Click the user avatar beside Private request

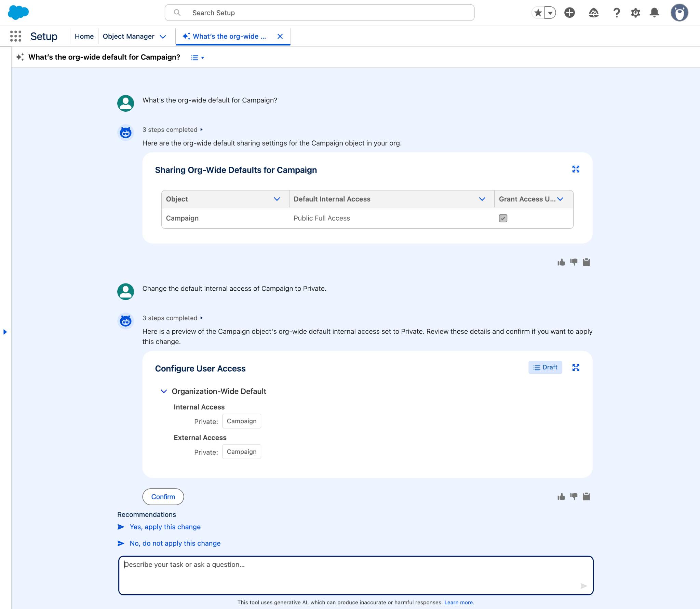pyautogui.click(x=125, y=292)
